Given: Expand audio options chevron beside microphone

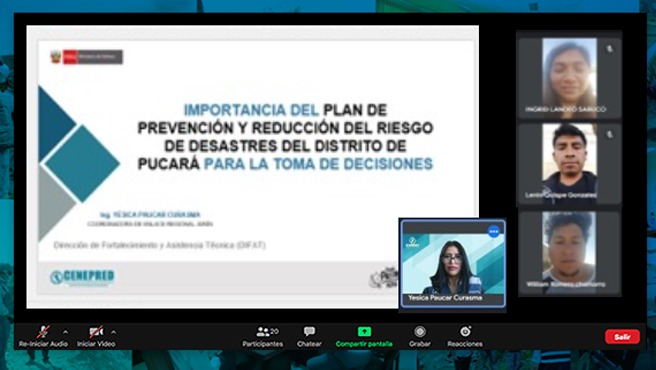Looking at the screenshot, I should coord(65,332).
